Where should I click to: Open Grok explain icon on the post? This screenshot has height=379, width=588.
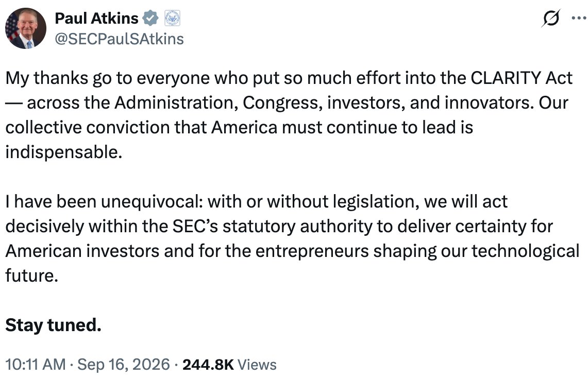[x=550, y=18]
